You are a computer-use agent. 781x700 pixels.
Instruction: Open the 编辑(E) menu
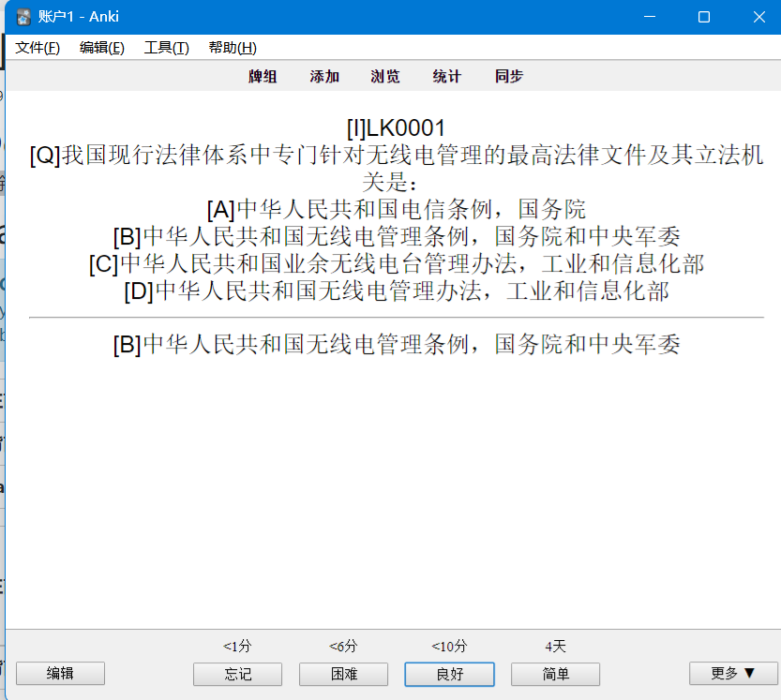pyautogui.click(x=101, y=48)
